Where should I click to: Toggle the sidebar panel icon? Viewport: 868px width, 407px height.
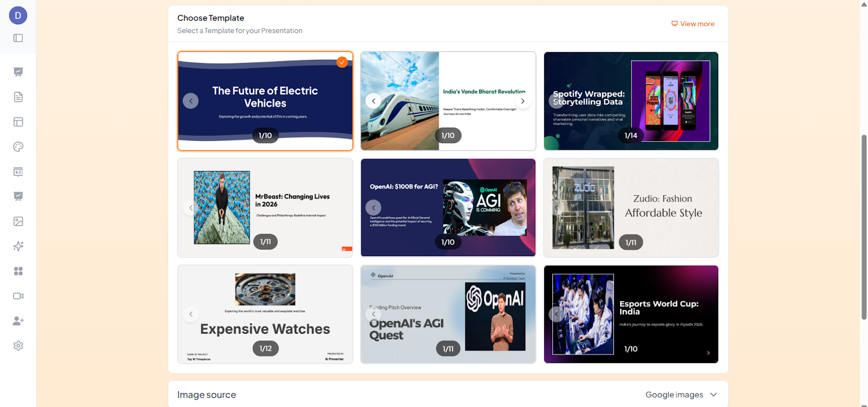click(18, 38)
